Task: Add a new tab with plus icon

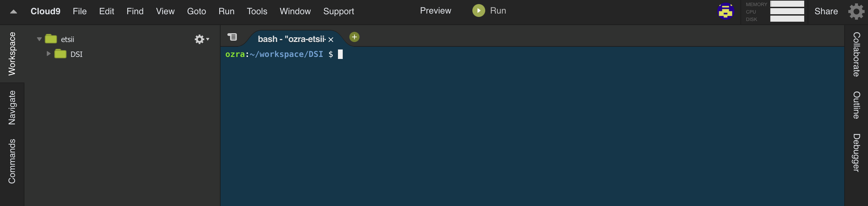Action: point(354,37)
